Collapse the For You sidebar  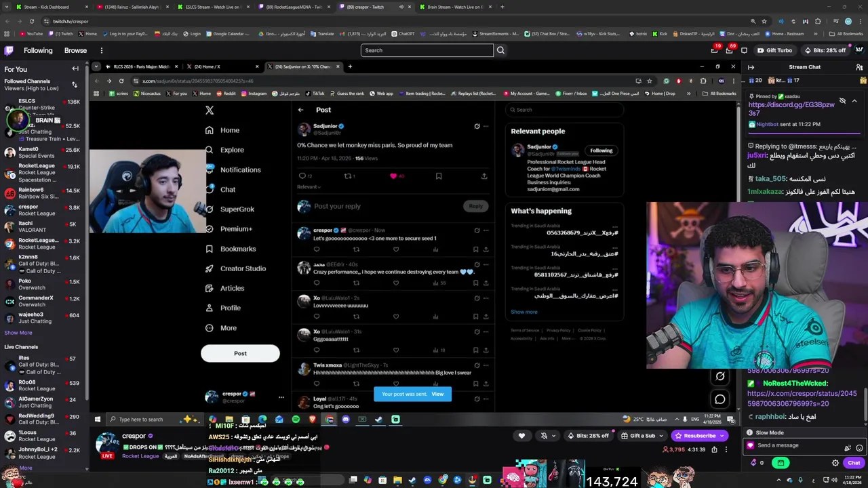click(75, 68)
